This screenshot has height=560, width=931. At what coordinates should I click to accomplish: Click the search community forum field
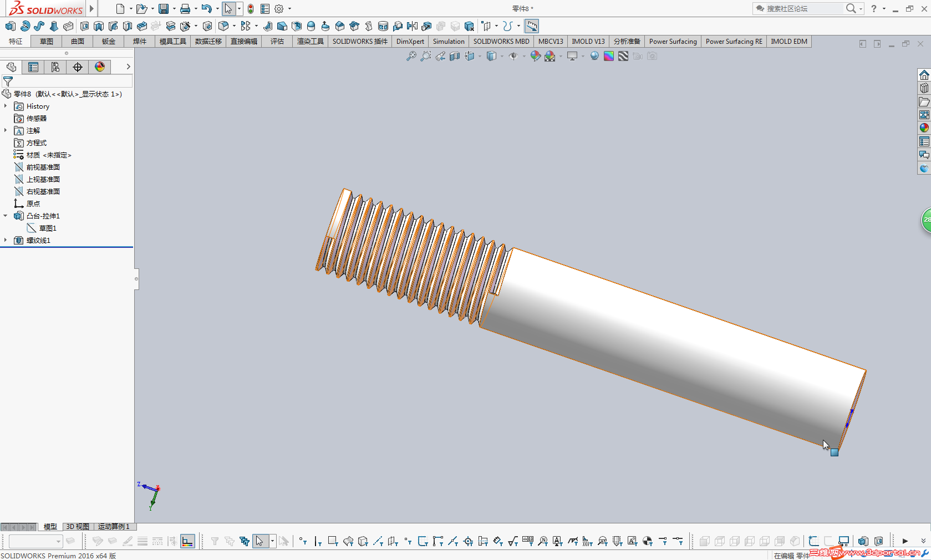803,8
